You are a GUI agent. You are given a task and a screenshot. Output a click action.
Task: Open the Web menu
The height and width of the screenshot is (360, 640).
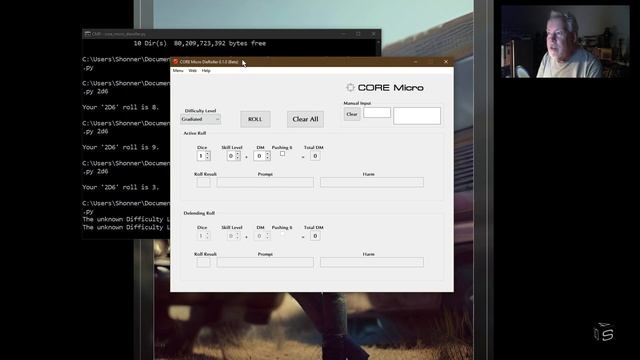[192, 71]
